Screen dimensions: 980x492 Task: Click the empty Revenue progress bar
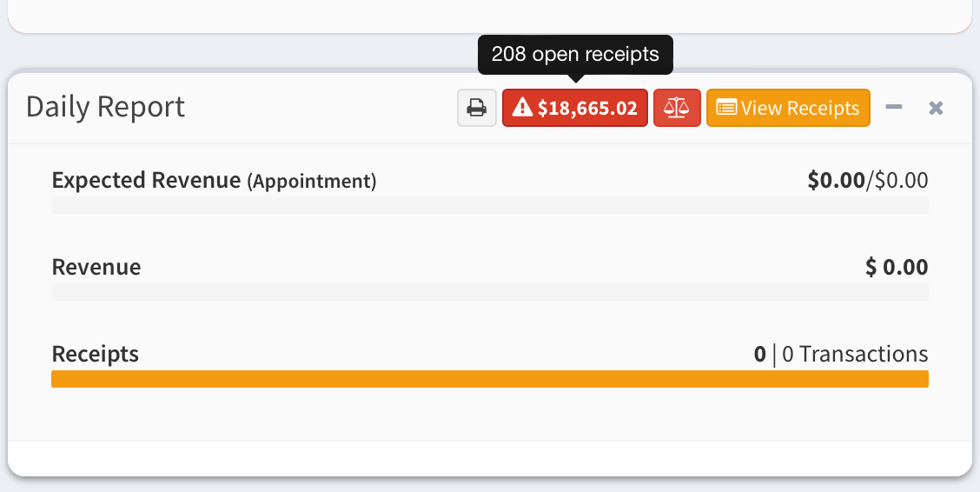490,292
